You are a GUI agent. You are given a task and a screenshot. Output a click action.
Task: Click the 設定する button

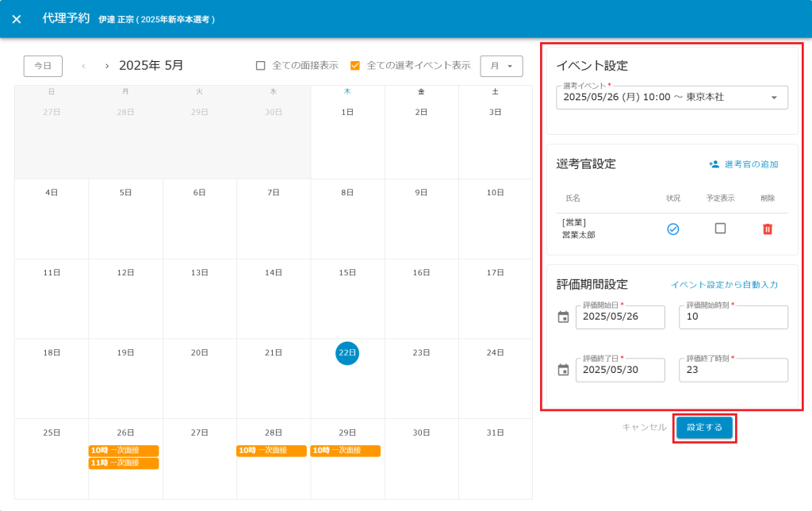click(704, 427)
